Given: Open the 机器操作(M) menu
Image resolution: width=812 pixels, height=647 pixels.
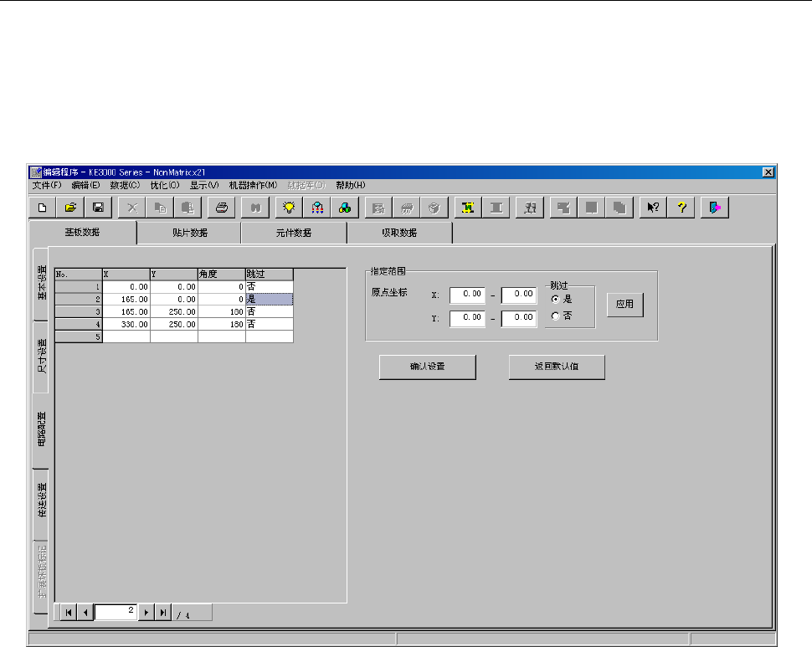Looking at the screenshot, I should 252,185.
